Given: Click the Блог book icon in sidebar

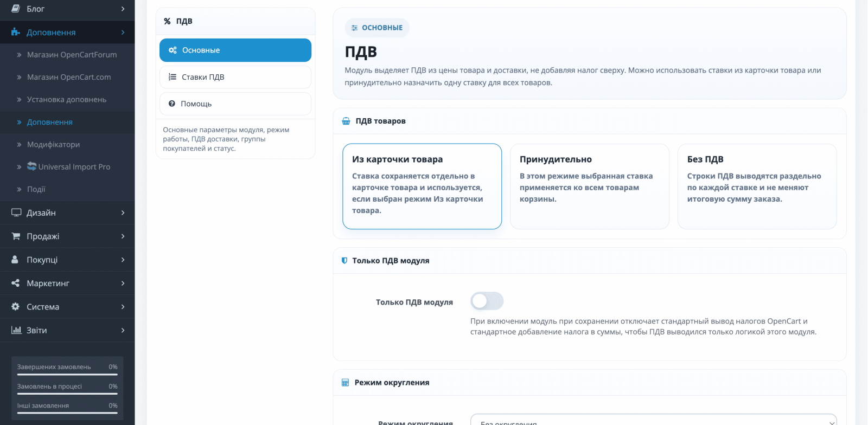Looking at the screenshot, I should click(x=16, y=9).
